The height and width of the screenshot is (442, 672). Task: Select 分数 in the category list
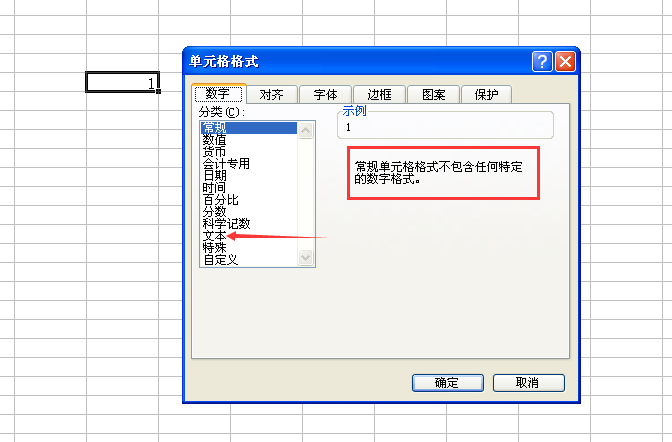(x=249, y=212)
